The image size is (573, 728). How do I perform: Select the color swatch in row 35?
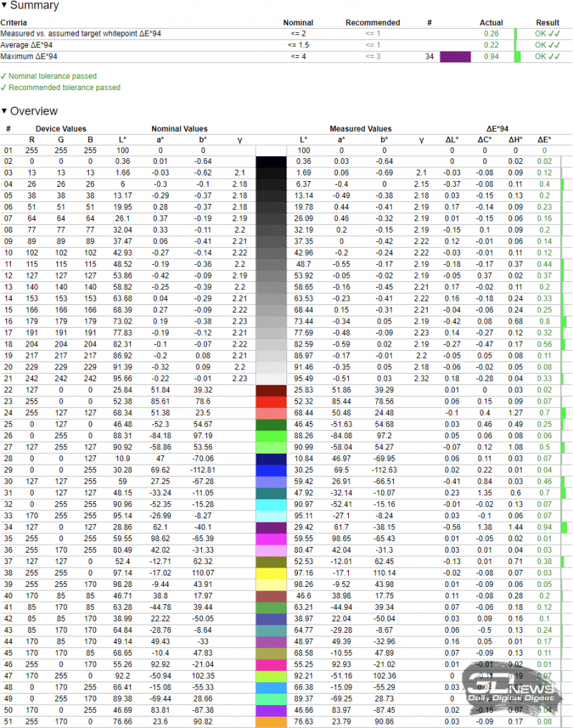click(271, 539)
